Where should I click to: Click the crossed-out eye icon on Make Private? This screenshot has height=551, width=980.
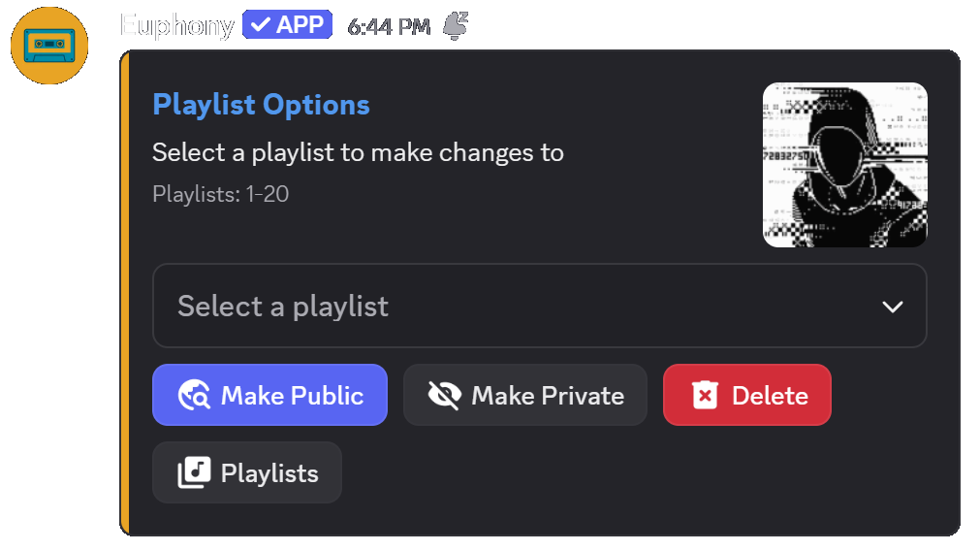[x=444, y=395]
